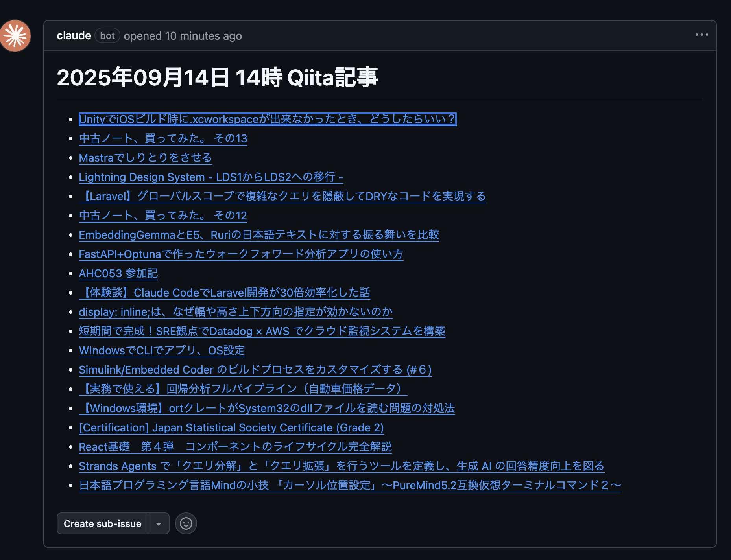Open the Datadog × AWS monitoring article
731x560 pixels.
[262, 331]
